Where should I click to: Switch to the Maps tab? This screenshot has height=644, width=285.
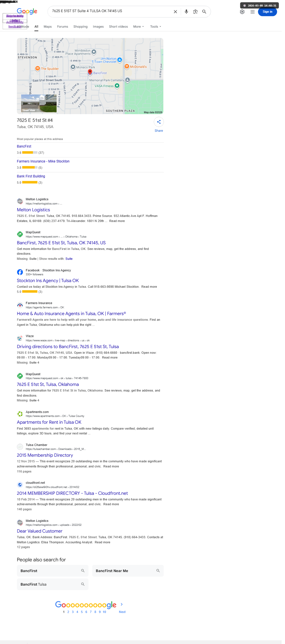(48, 27)
